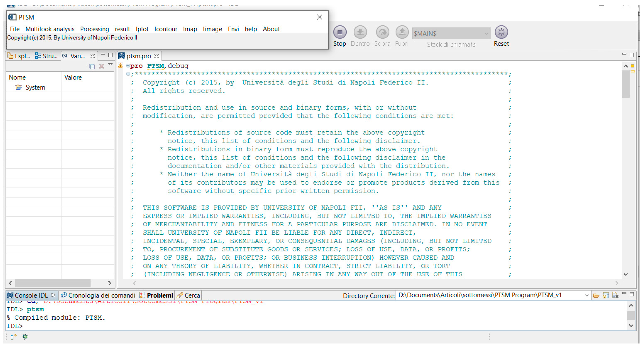
Task: Collapse all items in variables view
Action: point(92,66)
